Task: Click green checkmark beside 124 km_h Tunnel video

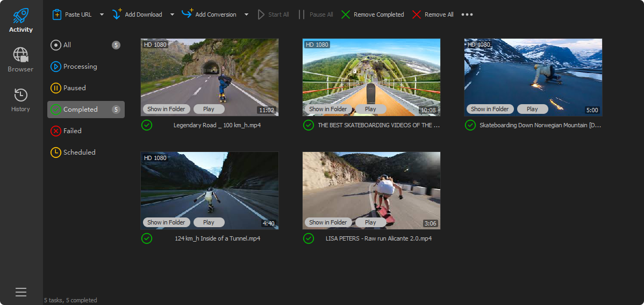Action: pos(147,238)
